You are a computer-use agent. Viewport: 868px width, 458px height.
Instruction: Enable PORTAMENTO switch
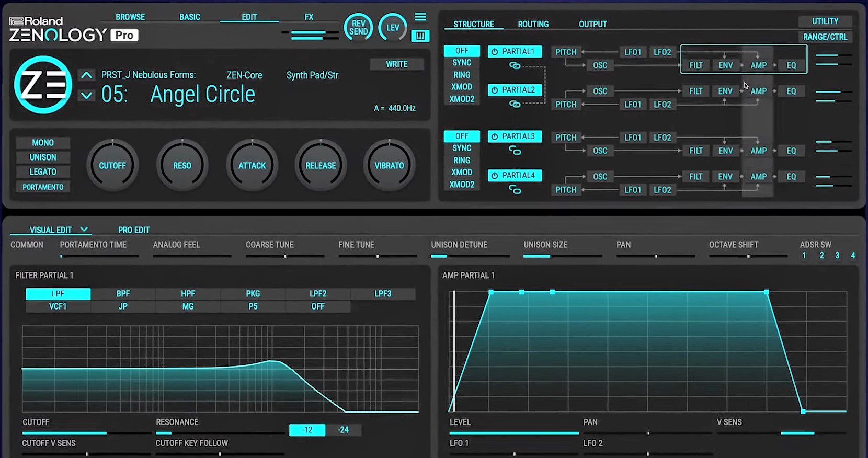(43, 187)
